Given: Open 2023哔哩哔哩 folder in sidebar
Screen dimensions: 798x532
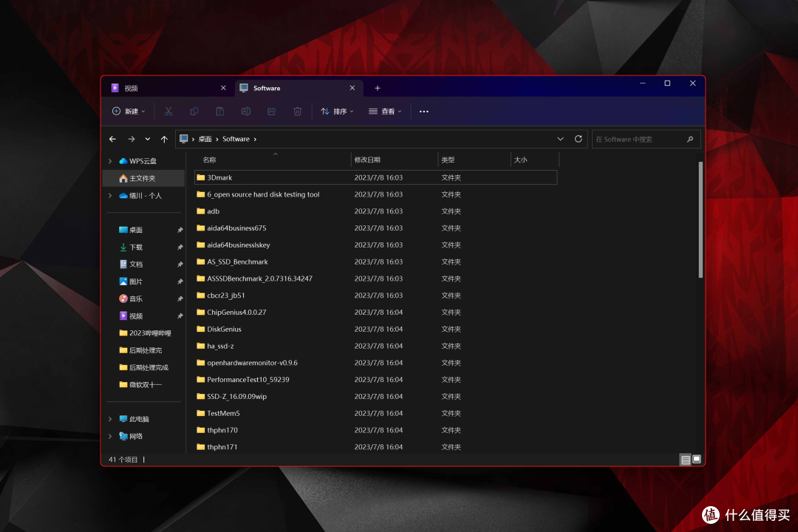Looking at the screenshot, I should tap(145, 333).
